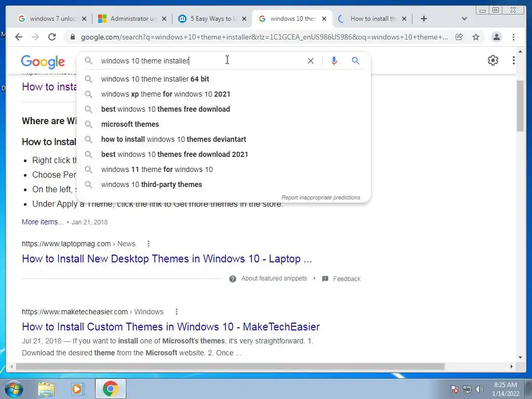
Task: Open Google apps dots beside settings gear
Action: (x=514, y=60)
